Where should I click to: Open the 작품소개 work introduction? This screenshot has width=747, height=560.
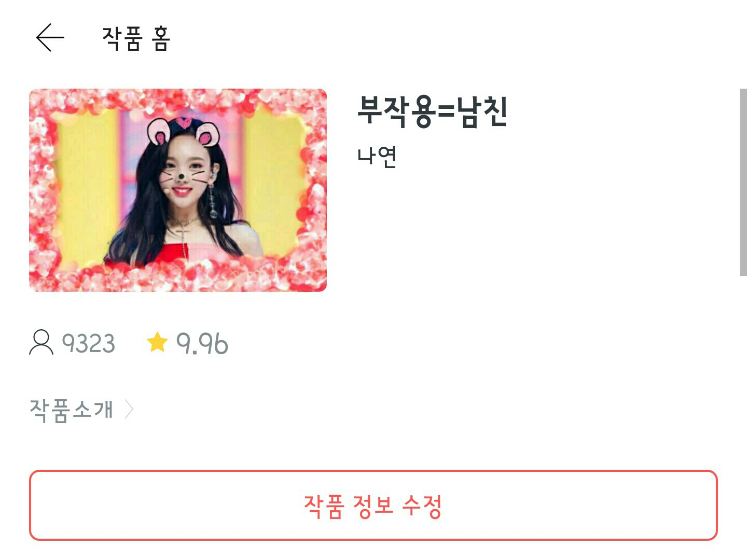pyautogui.click(x=71, y=410)
